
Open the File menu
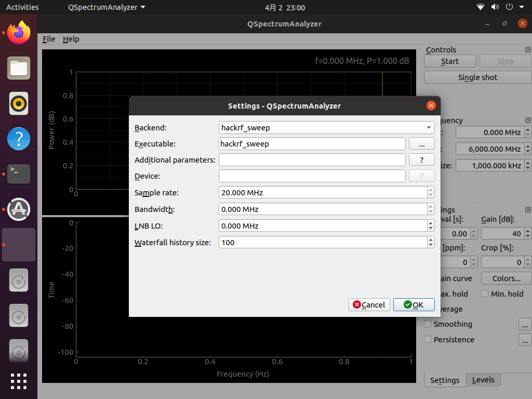tap(48, 39)
